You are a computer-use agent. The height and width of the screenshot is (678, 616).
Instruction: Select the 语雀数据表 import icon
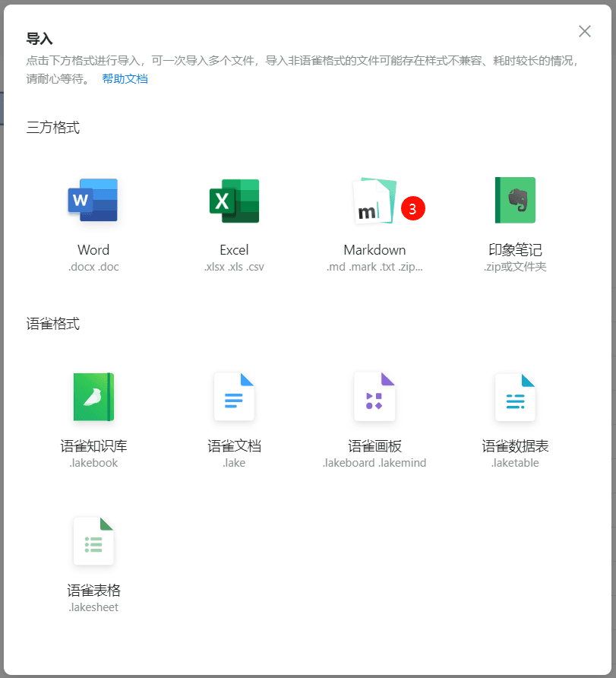[x=514, y=396]
